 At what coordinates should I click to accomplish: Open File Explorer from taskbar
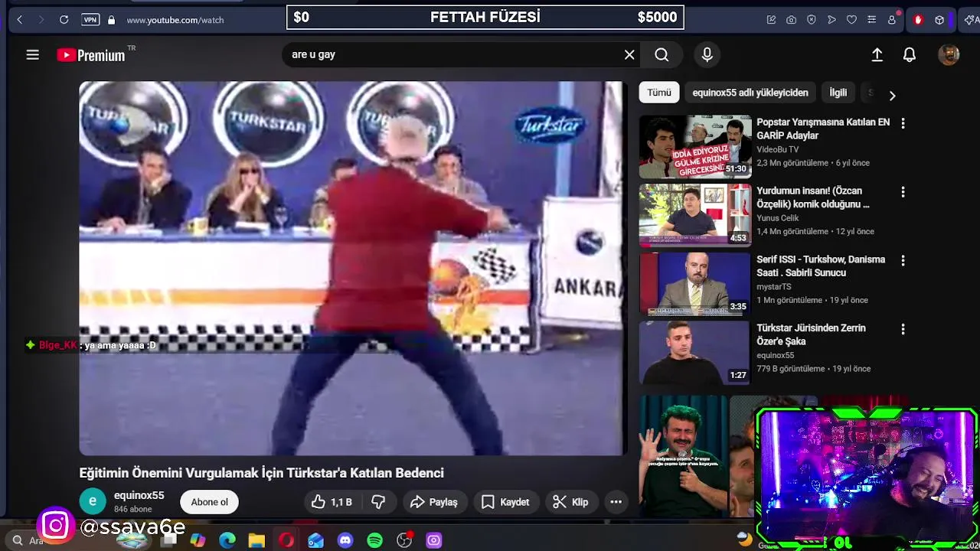pos(256,540)
